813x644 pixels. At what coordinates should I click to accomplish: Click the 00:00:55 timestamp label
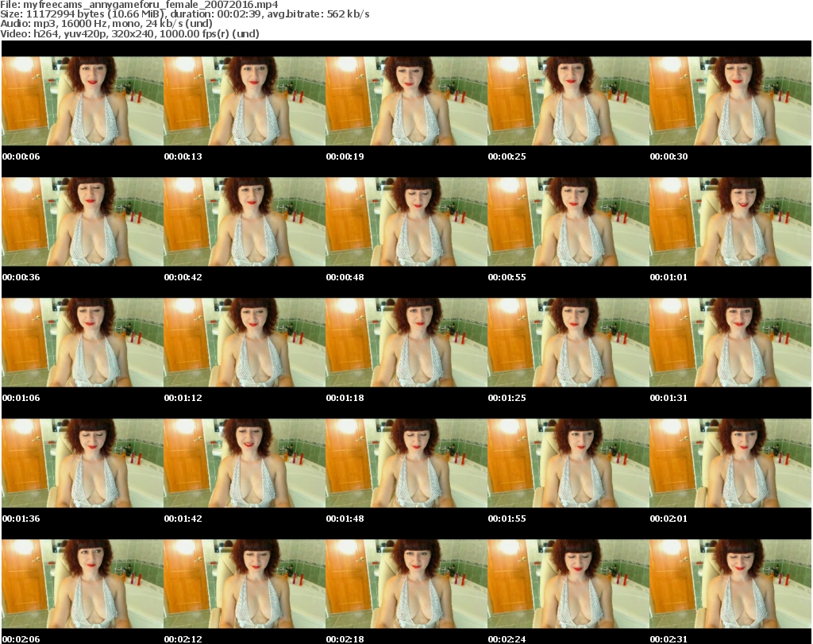[x=507, y=277]
